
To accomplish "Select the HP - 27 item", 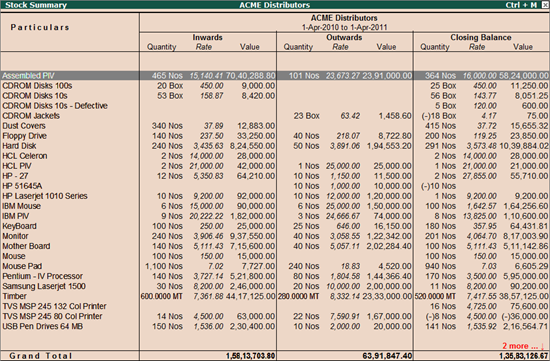I will coord(15,176).
